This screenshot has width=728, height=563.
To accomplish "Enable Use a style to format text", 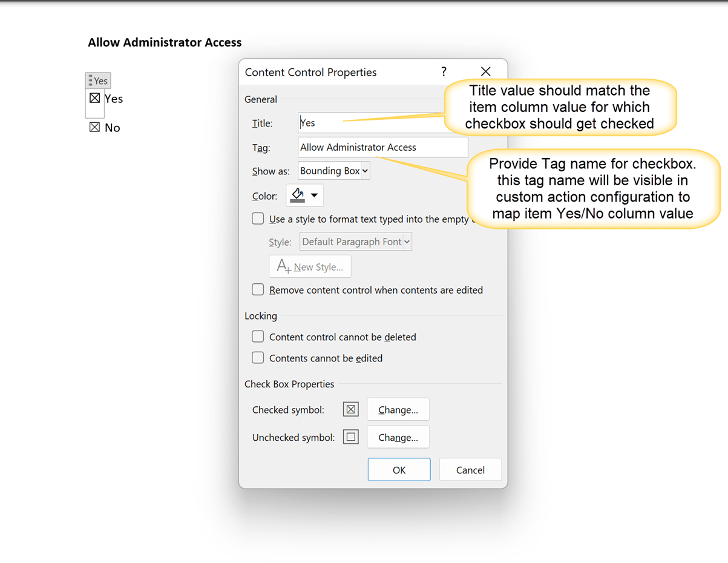I will click(258, 219).
